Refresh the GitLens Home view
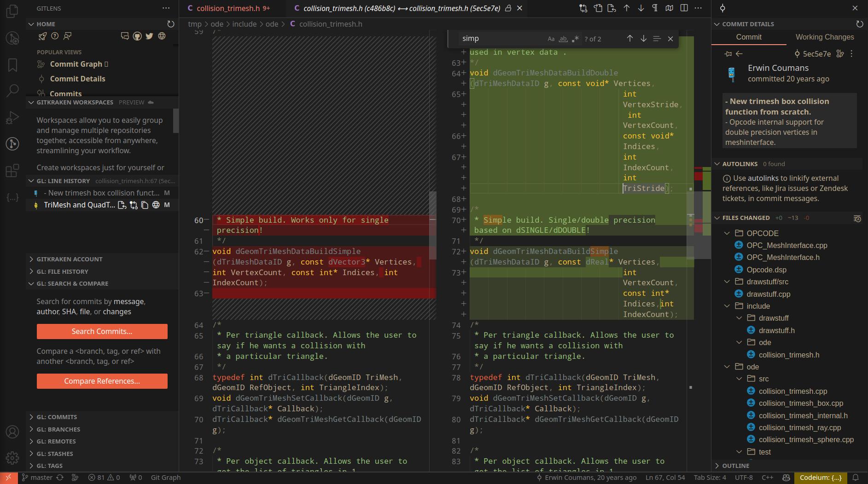This screenshot has height=484, width=868. tap(170, 24)
